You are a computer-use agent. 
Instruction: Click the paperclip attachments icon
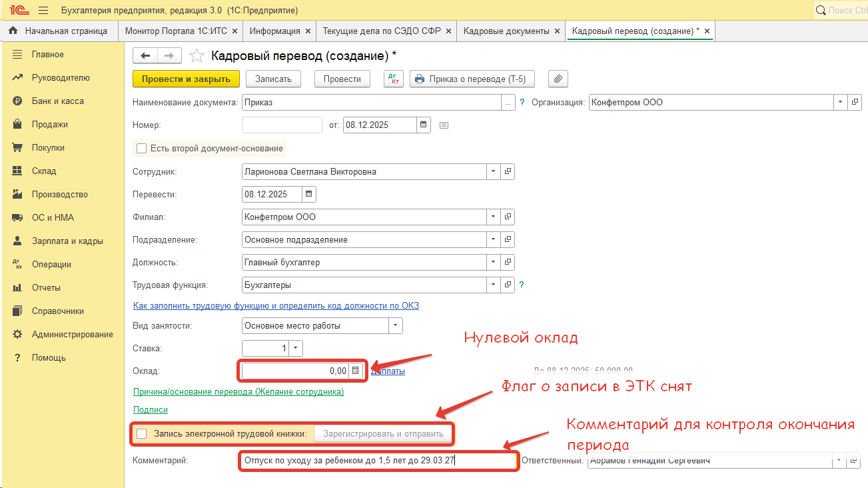click(x=558, y=79)
